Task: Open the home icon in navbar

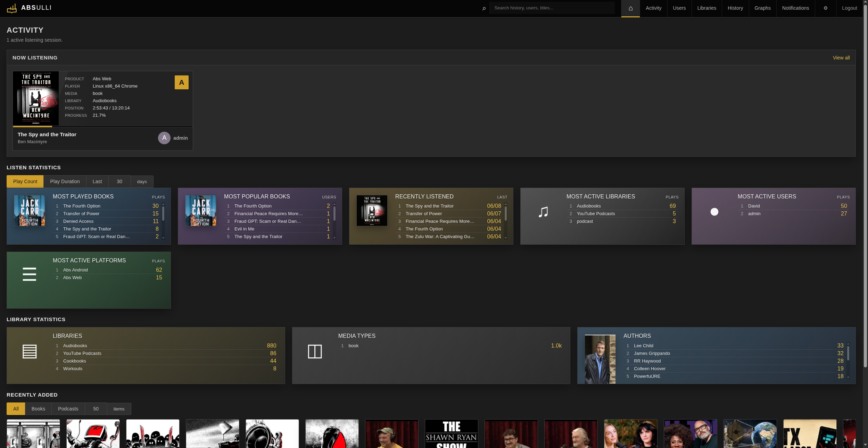Action: point(630,8)
